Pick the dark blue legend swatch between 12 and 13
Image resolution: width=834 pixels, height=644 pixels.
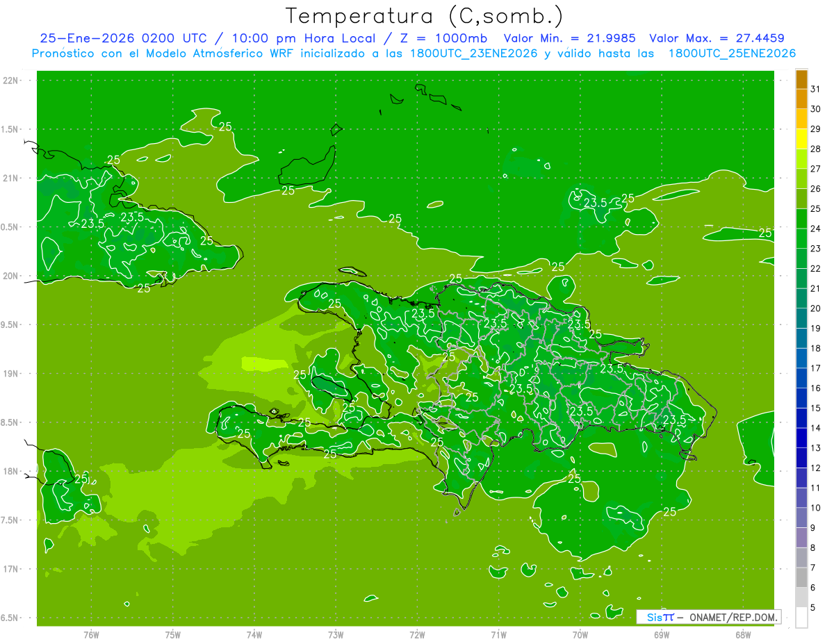(x=802, y=459)
